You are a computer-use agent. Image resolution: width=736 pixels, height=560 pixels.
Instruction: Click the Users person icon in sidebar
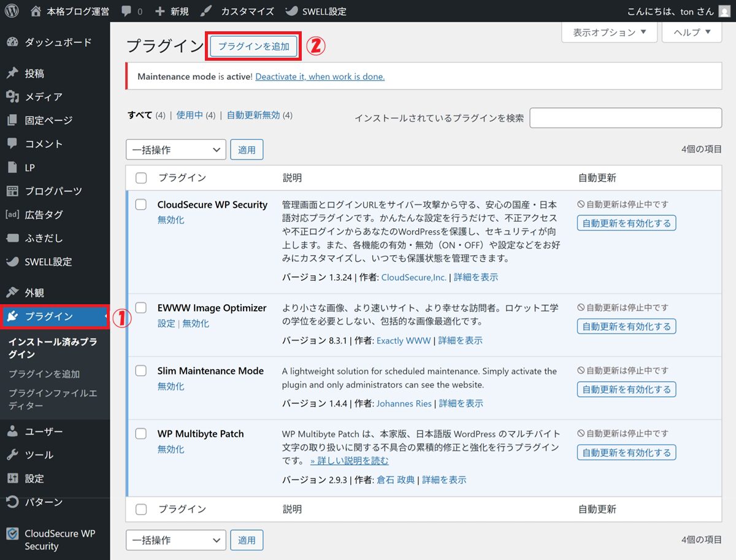click(12, 432)
